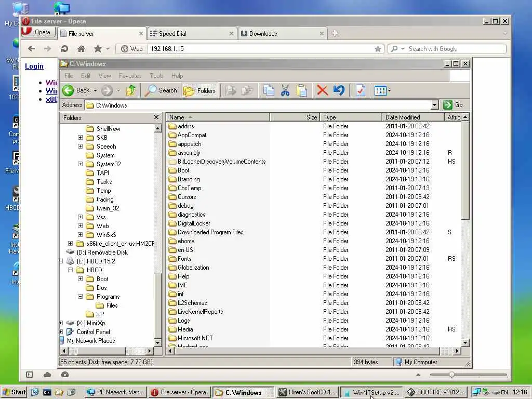The image size is (532, 399).
Task: Open a new Opera tab with plus
Action: click(335, 33)
